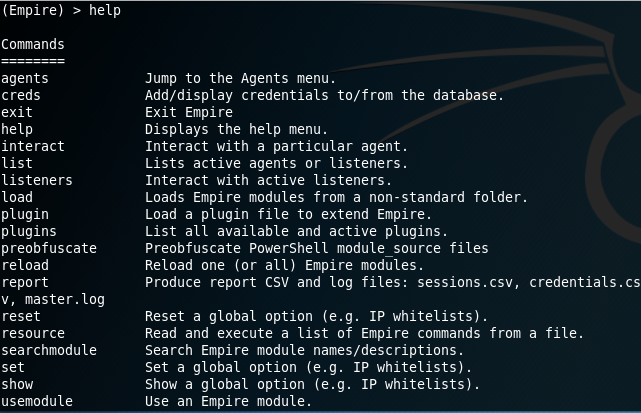Click the 'Jump to the Agents menu.' description
The width and height of the screenshot is (641, 413).
[240, 79]
